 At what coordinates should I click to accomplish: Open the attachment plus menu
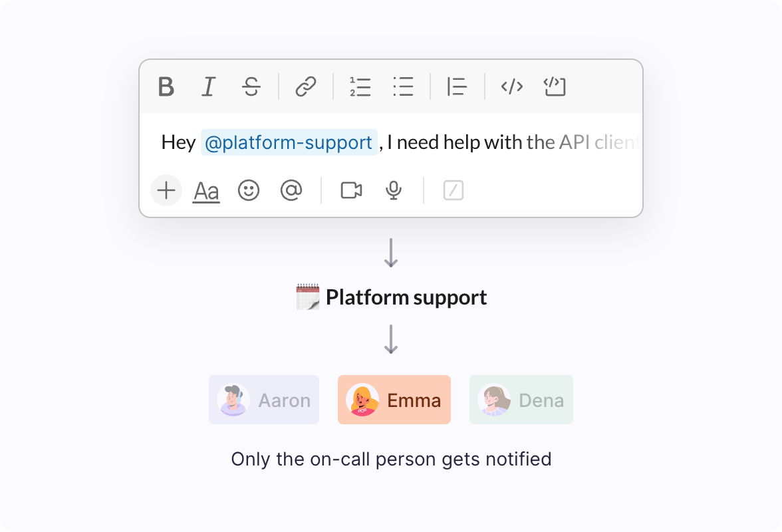[166, 191]
